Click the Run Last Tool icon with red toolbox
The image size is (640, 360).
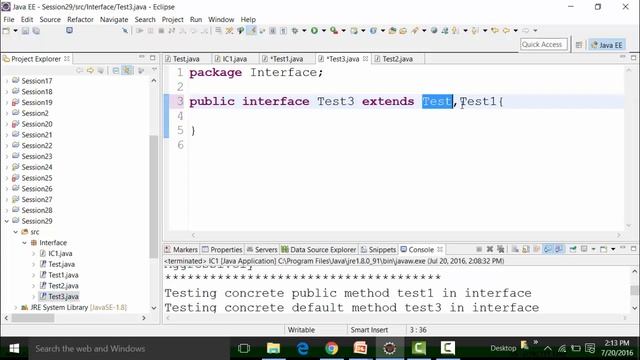point(334,31)
